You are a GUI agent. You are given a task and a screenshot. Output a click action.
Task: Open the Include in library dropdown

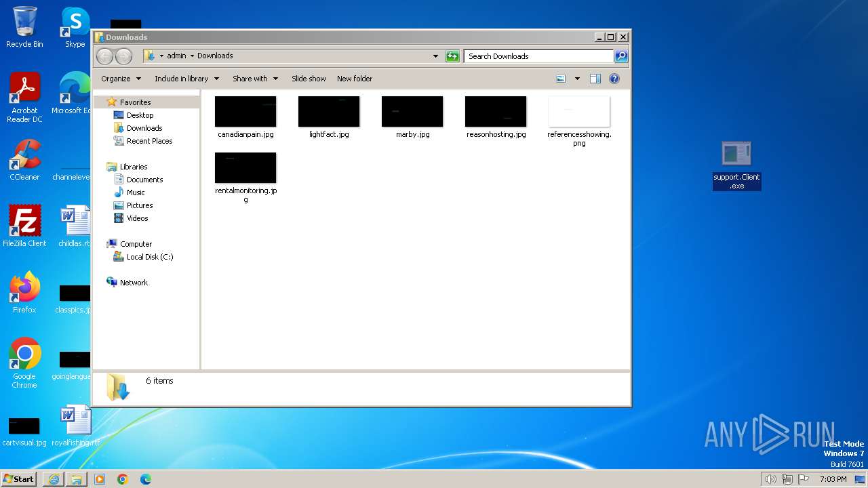pos(187,79)
